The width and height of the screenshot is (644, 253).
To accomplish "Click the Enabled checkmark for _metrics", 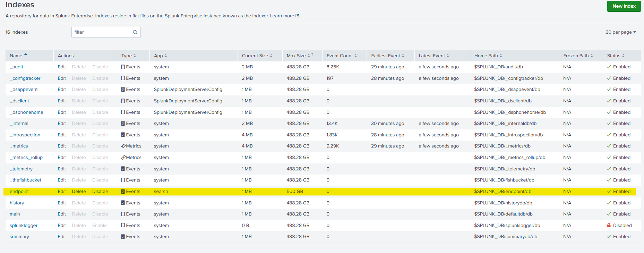I will 609,146.
